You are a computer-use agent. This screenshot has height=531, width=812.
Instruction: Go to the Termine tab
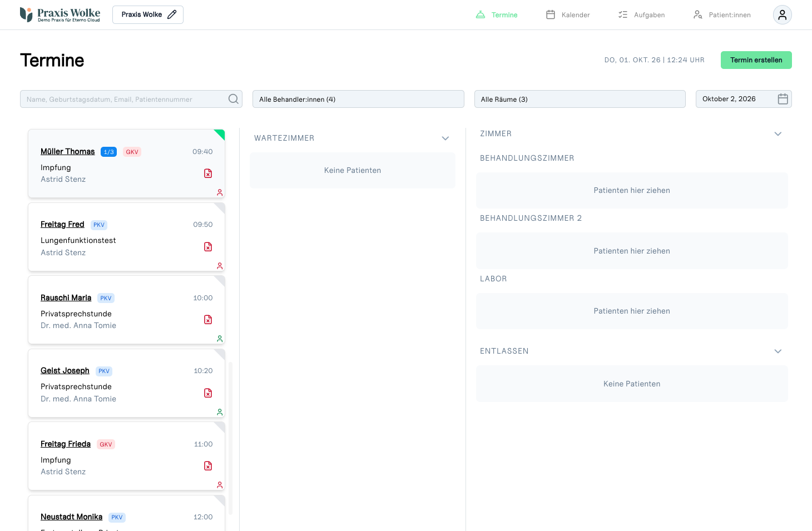(x=497, y=15)
